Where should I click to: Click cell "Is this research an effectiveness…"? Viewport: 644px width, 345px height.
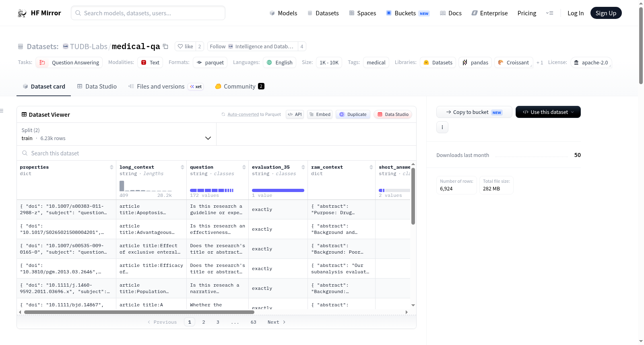[217, 229]
